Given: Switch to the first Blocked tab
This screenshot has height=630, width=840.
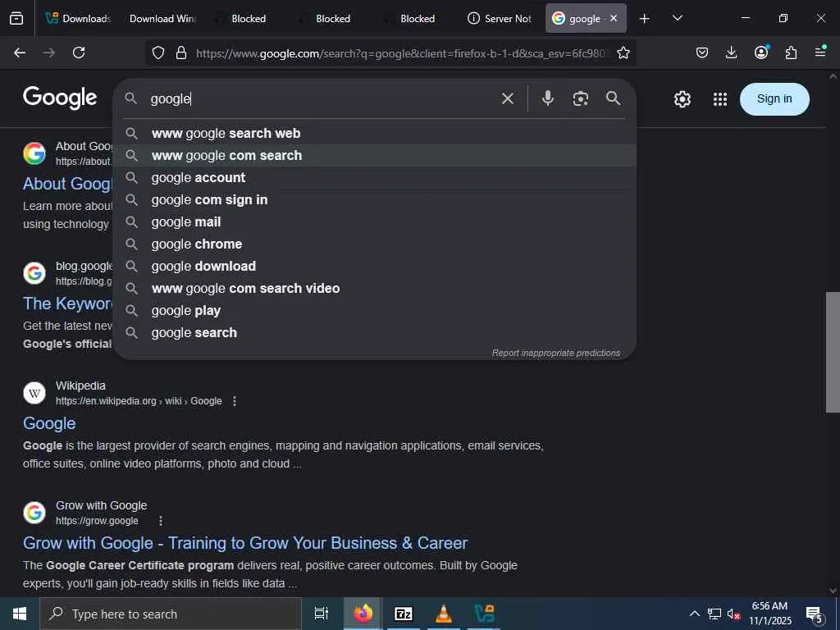Looking at the screenshot, I should [x=248, y=19].
